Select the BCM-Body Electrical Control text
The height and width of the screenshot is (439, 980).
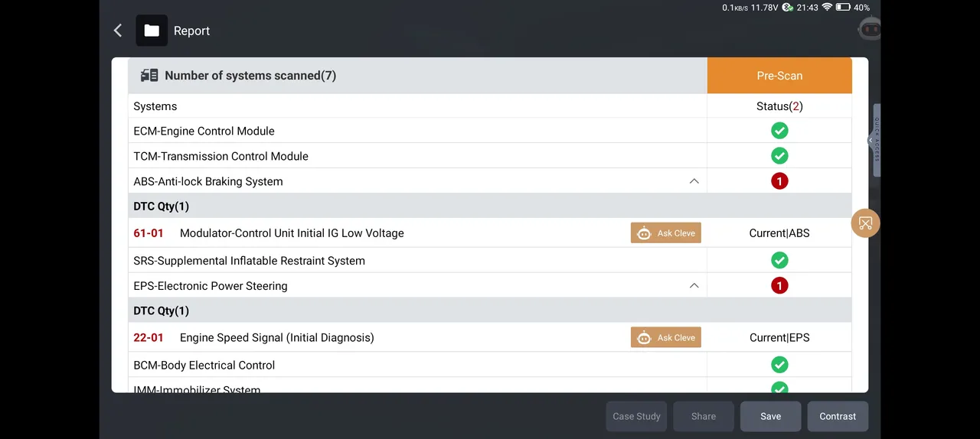pyautogui.click(x=204, y=365)
